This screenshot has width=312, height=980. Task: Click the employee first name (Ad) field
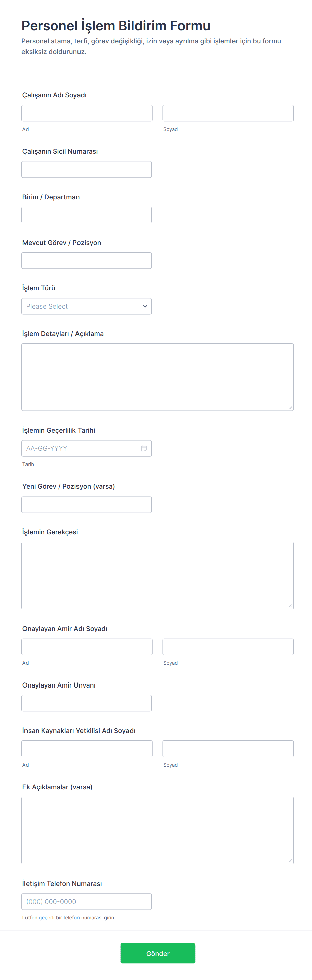(87, 113)
